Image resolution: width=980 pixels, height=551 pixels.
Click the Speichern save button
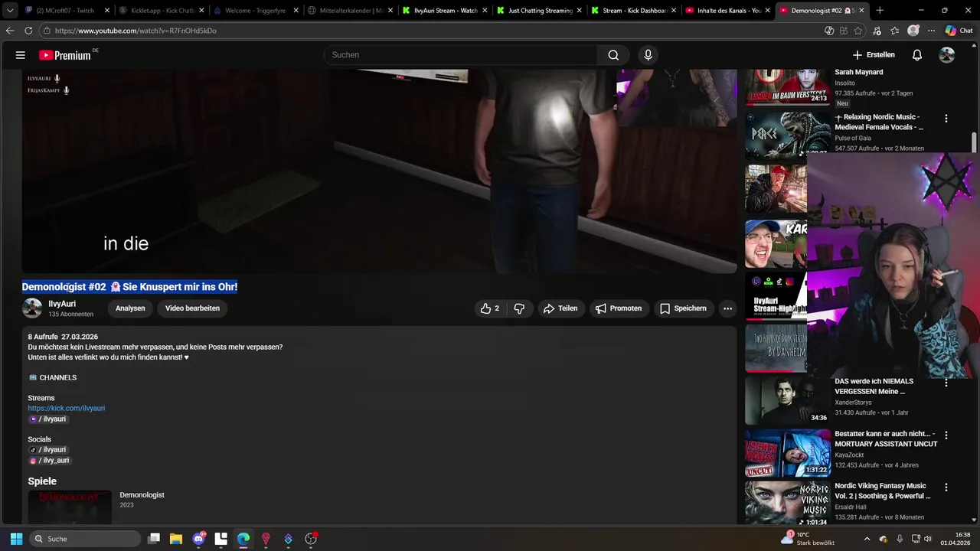coord(683,308)
